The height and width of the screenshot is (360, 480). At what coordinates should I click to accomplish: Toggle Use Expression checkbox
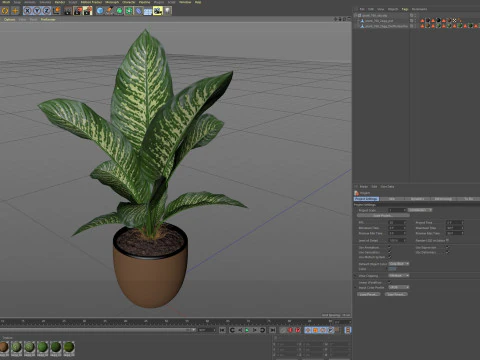tap(447, 247)
